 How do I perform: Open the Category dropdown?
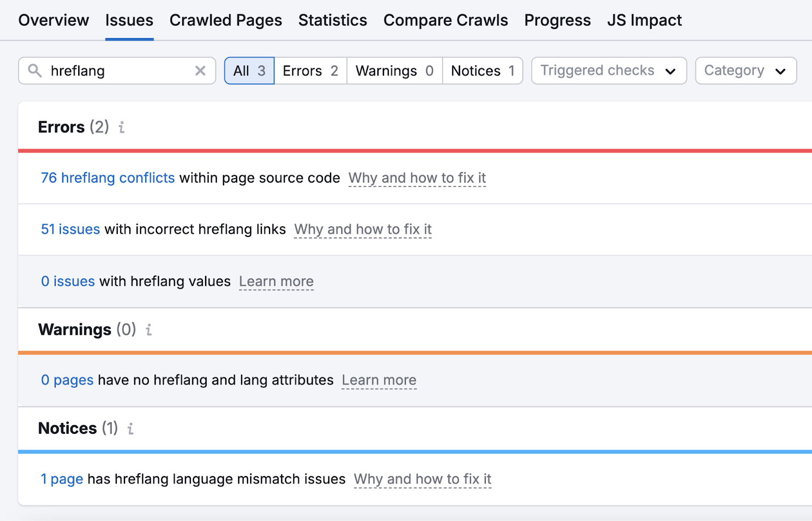pyautogui.click(x=745, y=71)
